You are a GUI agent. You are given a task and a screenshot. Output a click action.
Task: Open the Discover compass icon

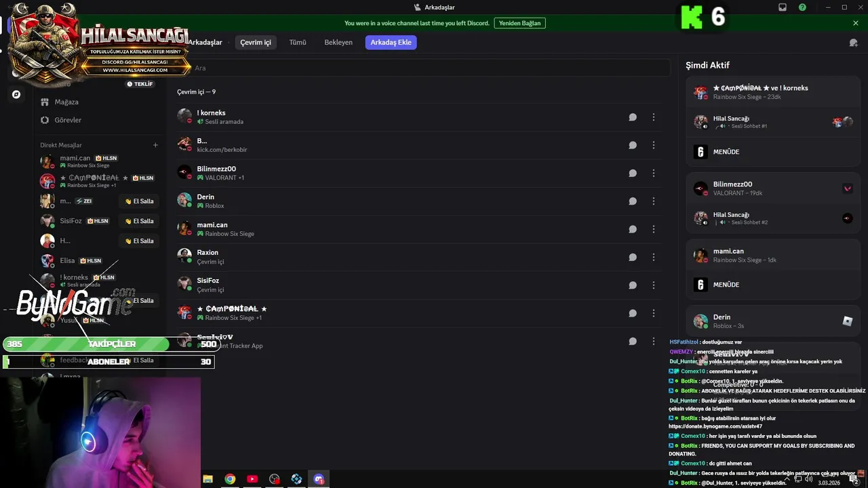point(16,94)
